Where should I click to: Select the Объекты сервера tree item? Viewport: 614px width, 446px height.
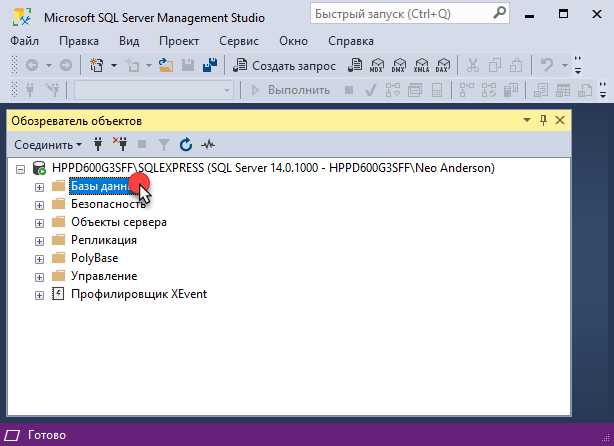pos(119,222)
